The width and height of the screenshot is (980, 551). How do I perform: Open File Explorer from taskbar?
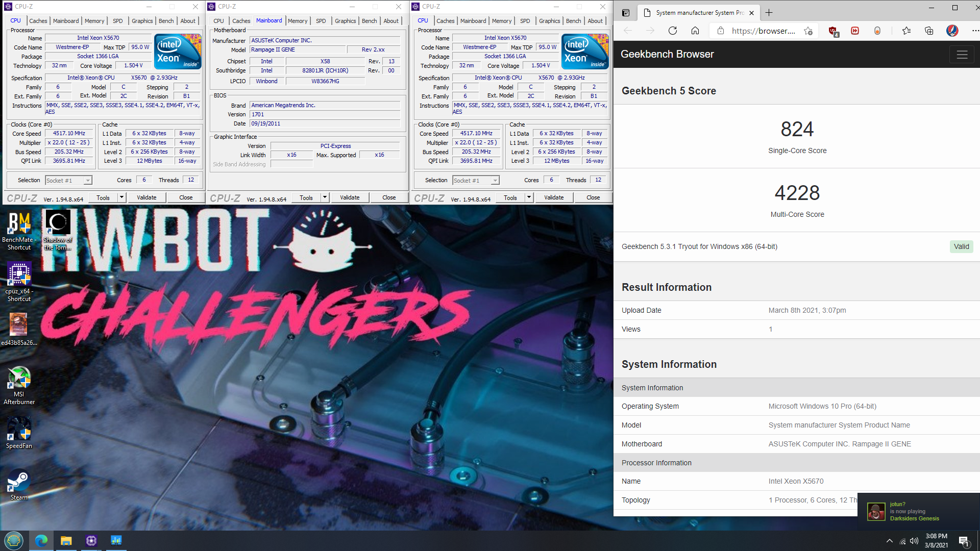click(66, 540)
